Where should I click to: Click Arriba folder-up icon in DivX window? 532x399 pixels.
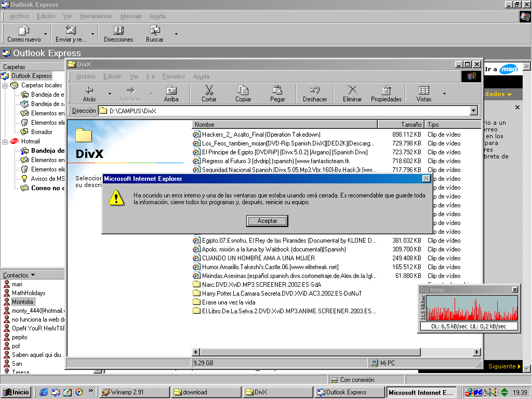pyautogui.click(x=171, y=90)
